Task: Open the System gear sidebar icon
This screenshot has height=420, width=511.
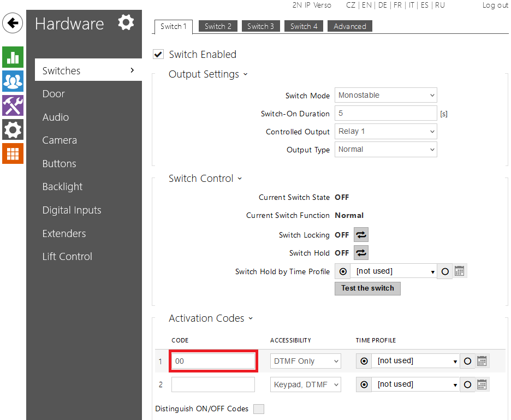Action: click(13, 129)
